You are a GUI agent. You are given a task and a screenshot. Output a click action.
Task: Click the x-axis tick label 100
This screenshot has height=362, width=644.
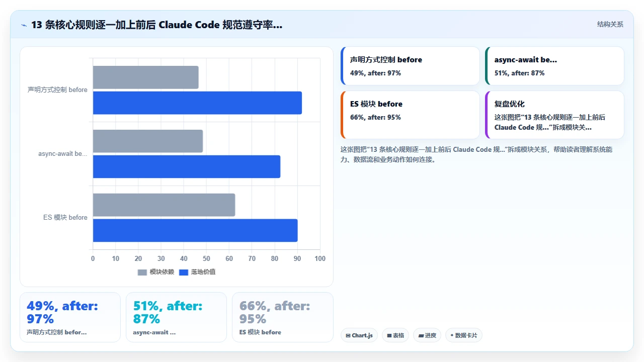click(320, 258)
